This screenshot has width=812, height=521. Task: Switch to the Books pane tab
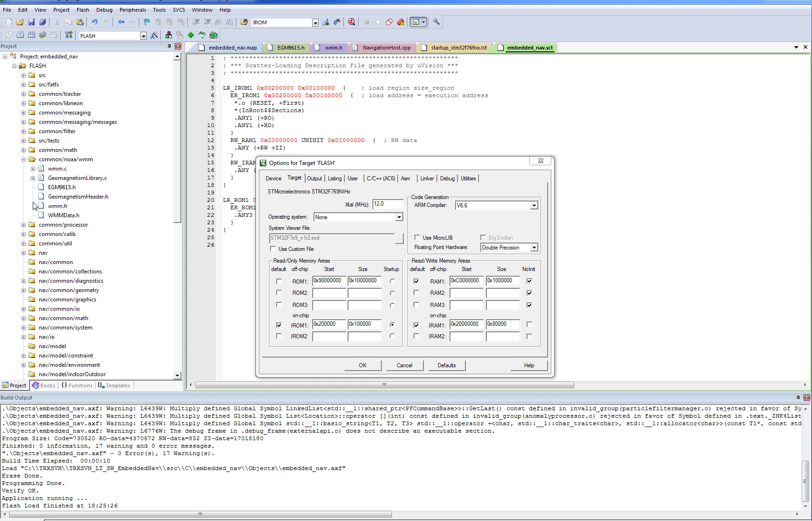tap(43, 385)
